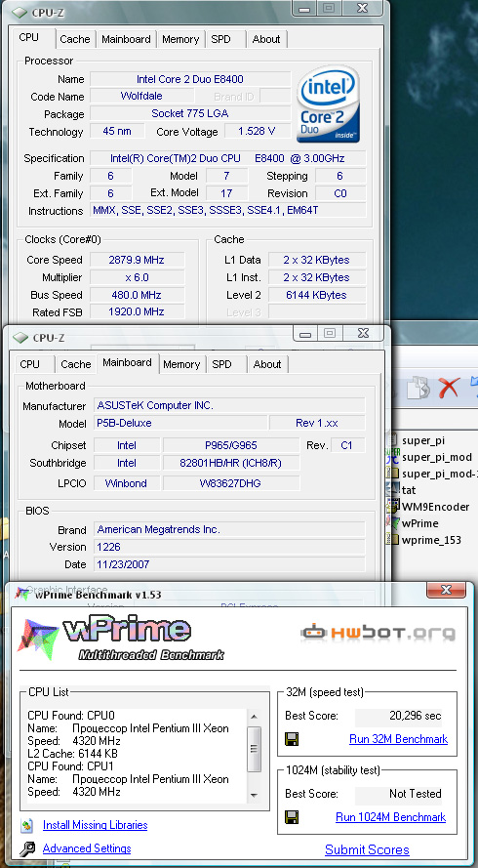Image resolution: width=478 pixels, height=868 pixels.
Task: Open Memory tab in top CPU-Z window
Action: pyautogui.click(x=180, y=39)
